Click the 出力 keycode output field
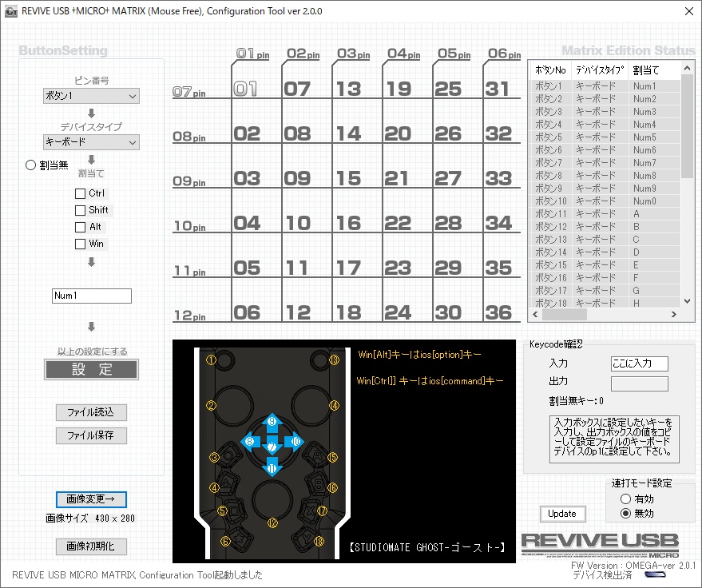The height and width of the screenshot is (588, 702). (640, 383)
